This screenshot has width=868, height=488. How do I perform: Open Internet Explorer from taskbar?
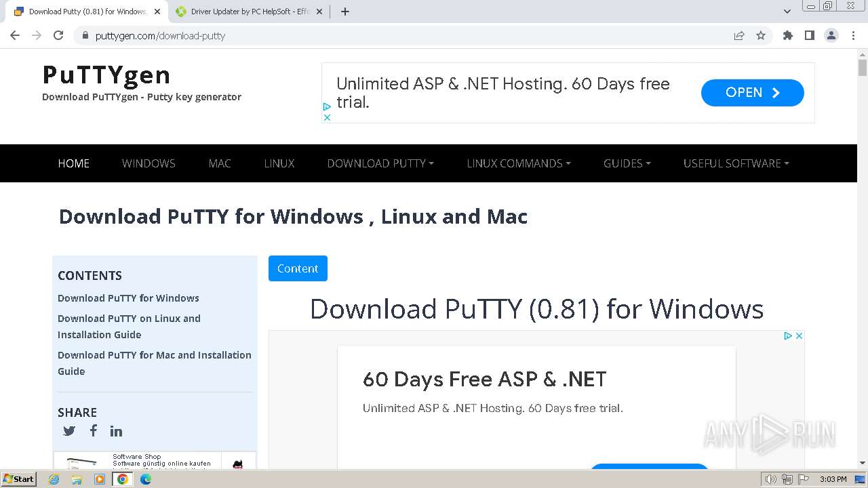[54, 479]
